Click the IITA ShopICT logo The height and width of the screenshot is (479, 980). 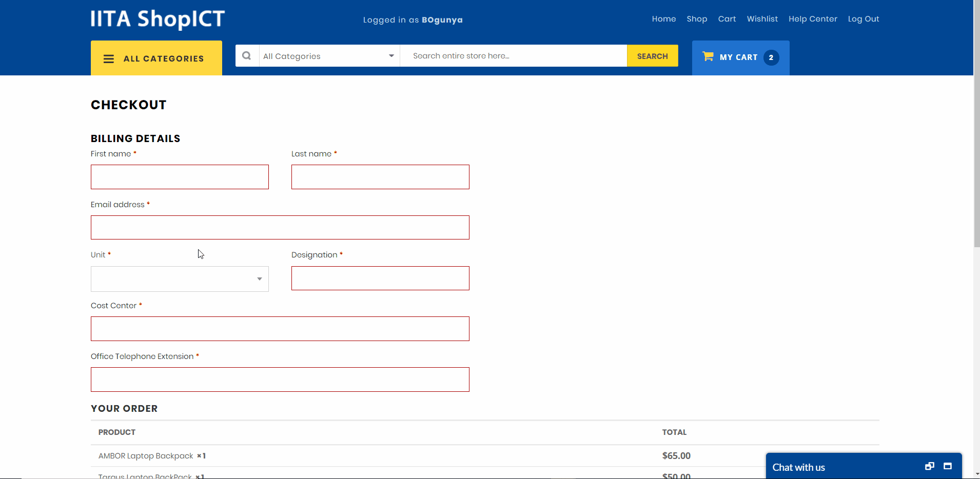pos(158,19)
